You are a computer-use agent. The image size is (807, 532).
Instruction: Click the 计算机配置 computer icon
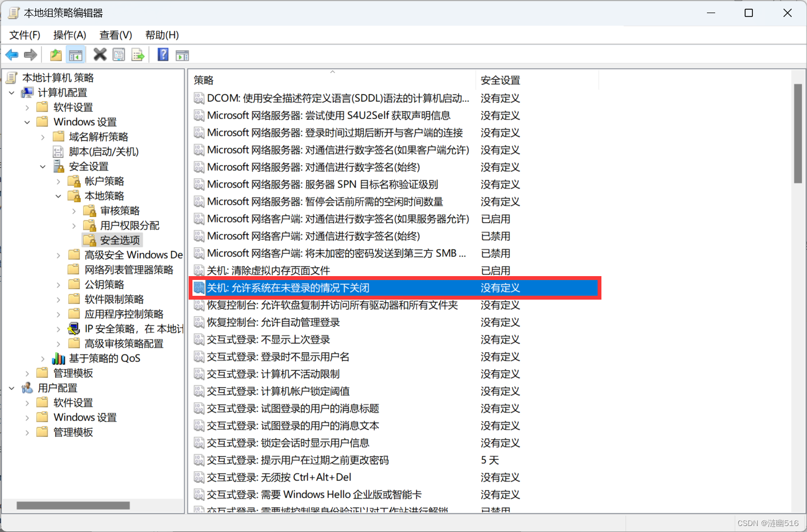pos(27,92)
